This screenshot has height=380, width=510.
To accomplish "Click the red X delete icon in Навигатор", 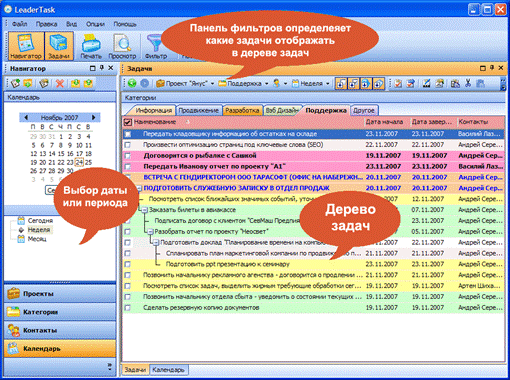I will (x=60, y=83).
